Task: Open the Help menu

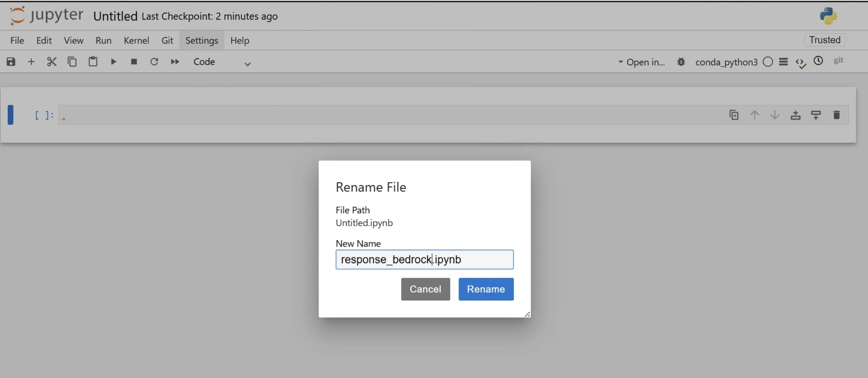Action: tap(240, 40)
